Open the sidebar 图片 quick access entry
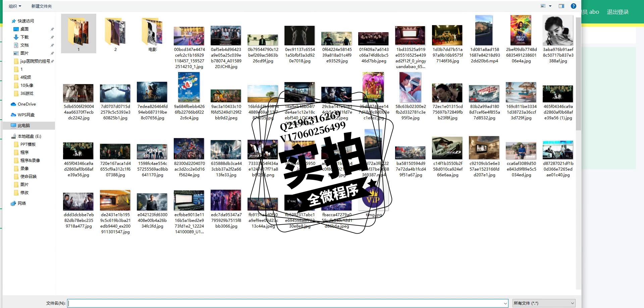The image size is (644, 308). [24, 53]
